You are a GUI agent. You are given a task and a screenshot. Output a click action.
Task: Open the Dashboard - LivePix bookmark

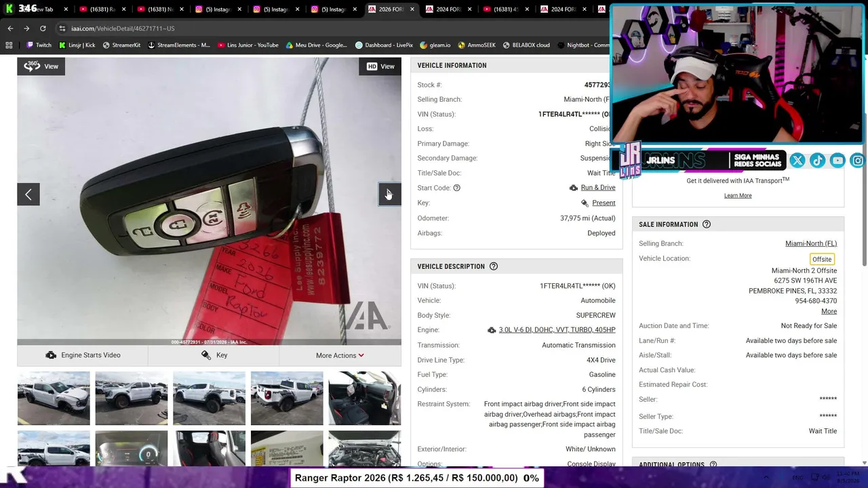384,45
